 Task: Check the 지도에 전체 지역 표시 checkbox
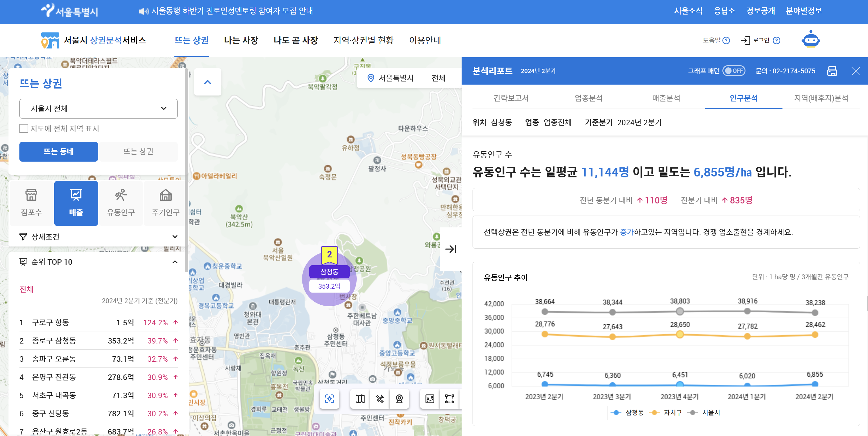24,128
